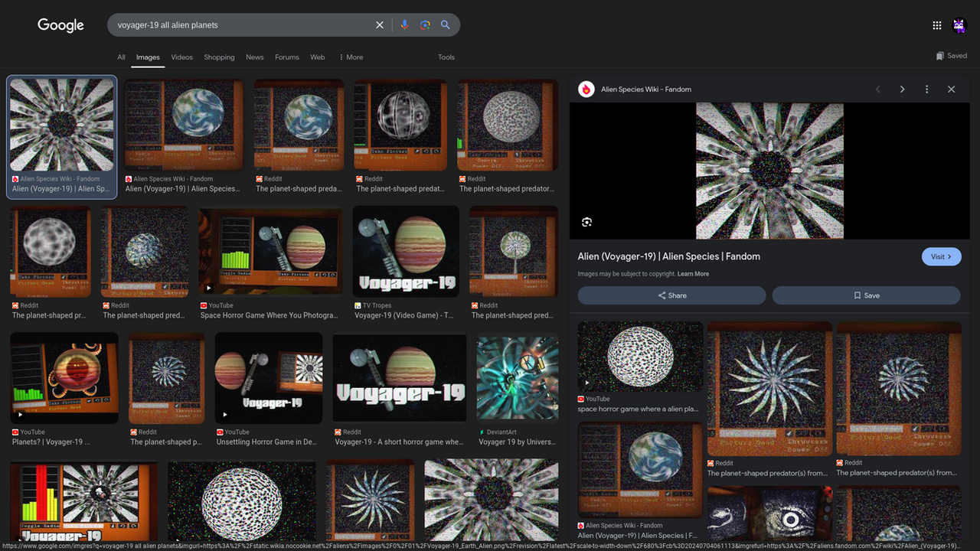
Task: Click 'Voyager 19 by Univers...' caption
Action: coord(517,442)
